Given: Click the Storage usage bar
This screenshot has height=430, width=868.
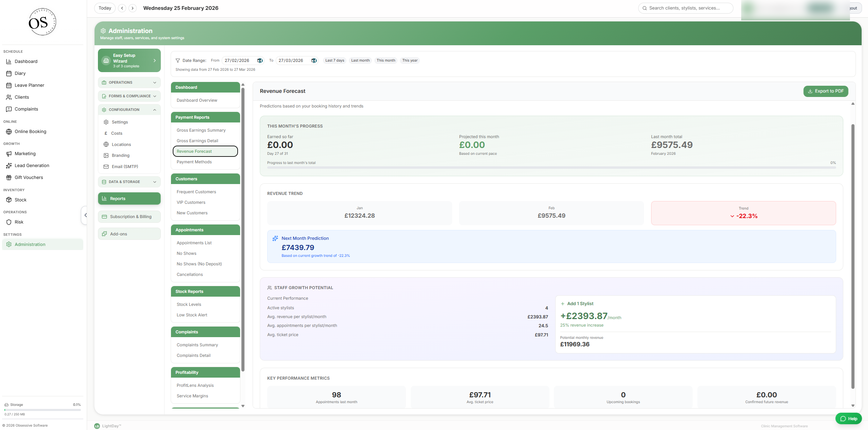Looking at the screenshot, I should click(x=42, y=410).
